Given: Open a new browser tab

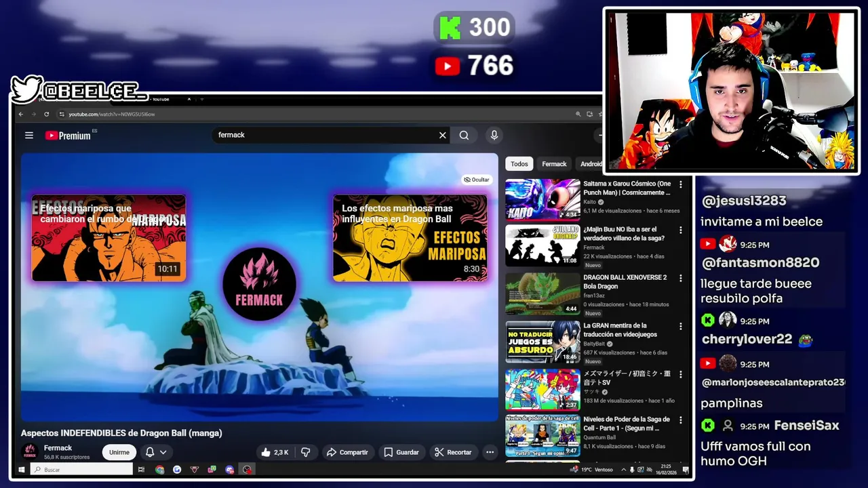Looking at the screenshot, I should [201, 99].
